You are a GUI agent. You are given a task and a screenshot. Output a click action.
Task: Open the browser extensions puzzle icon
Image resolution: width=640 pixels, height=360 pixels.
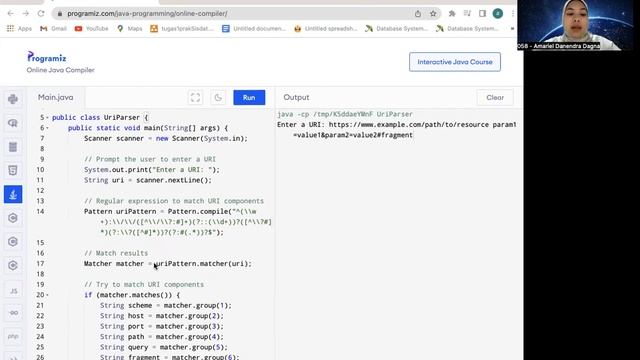[452, 13]
